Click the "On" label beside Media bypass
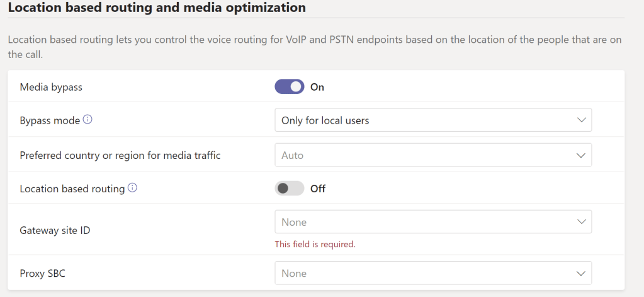Image resolution: width=644 pixels, height=297 pixels. (x=317, y=87)
